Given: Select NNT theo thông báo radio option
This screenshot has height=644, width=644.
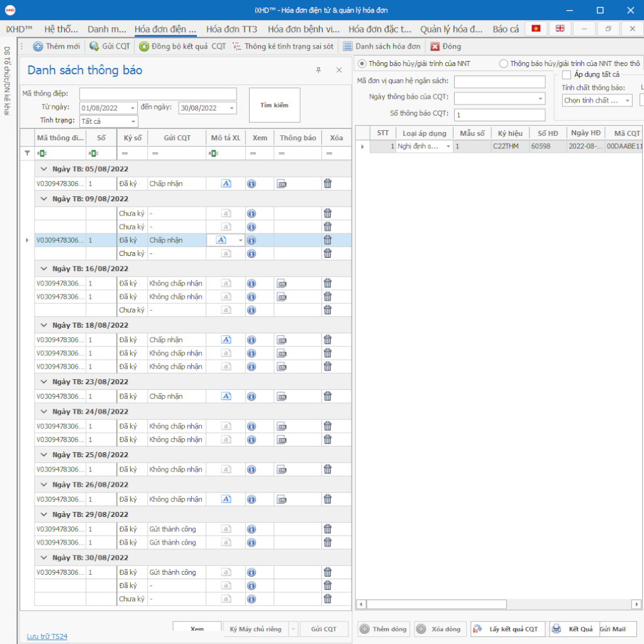Looking at the screenshot, I should pos(504,64).
